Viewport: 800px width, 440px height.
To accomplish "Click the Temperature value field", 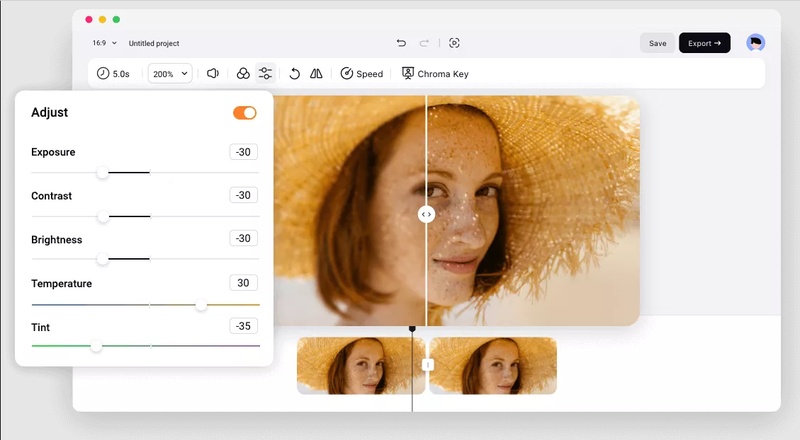I will 243,283.
